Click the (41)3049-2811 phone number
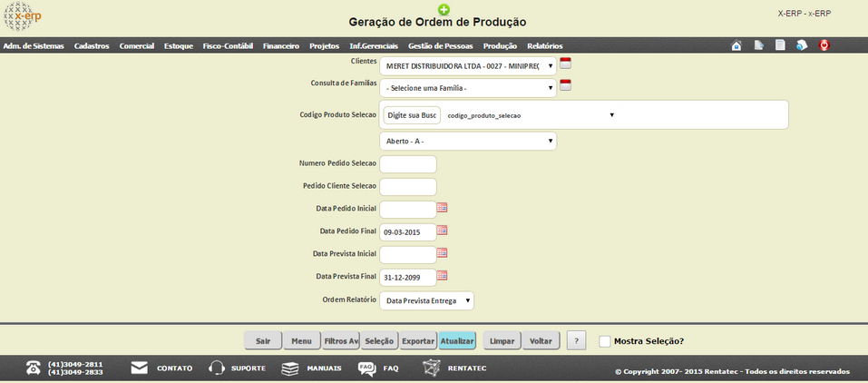 (75, 364)
